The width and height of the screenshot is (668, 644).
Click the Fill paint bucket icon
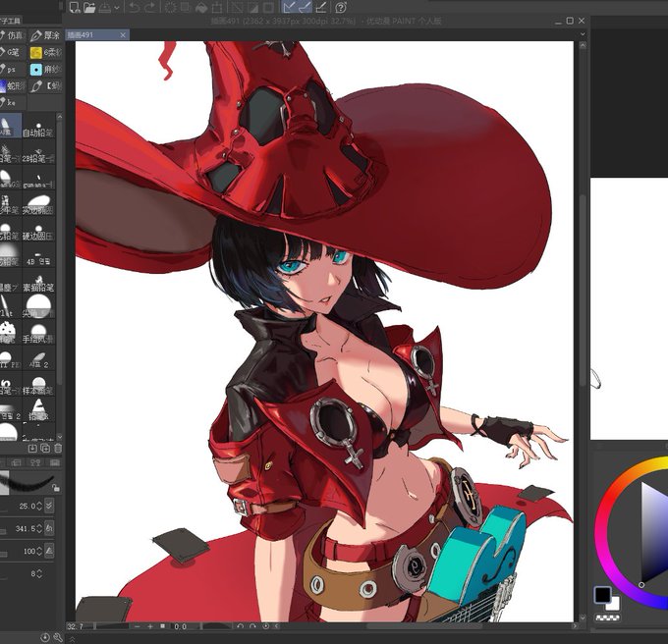(201, 7)
